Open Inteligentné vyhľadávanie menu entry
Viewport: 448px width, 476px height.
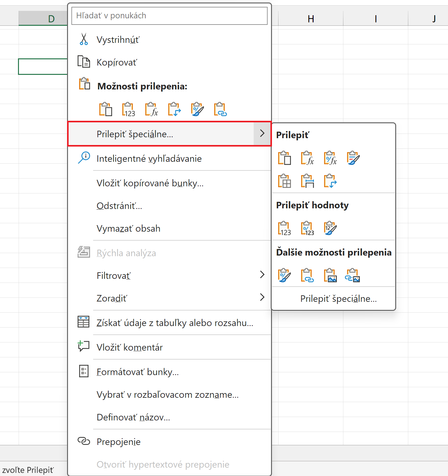(170, 159)
